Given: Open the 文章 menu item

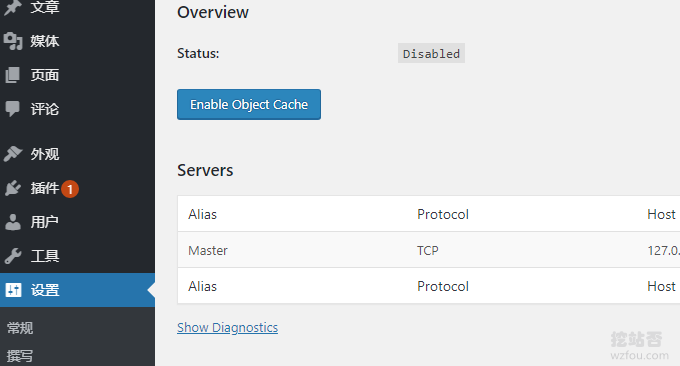Looking at the screenshot, I should 45,7.
